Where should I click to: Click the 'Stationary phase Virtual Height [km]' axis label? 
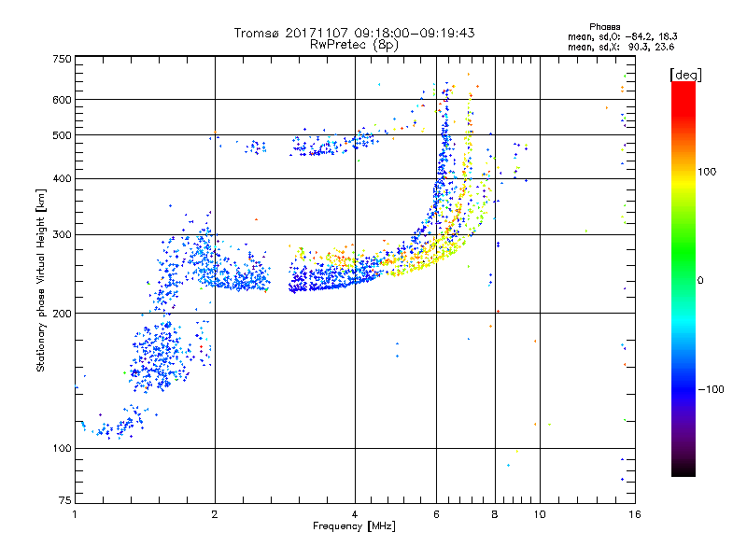(x=41, y=280)
